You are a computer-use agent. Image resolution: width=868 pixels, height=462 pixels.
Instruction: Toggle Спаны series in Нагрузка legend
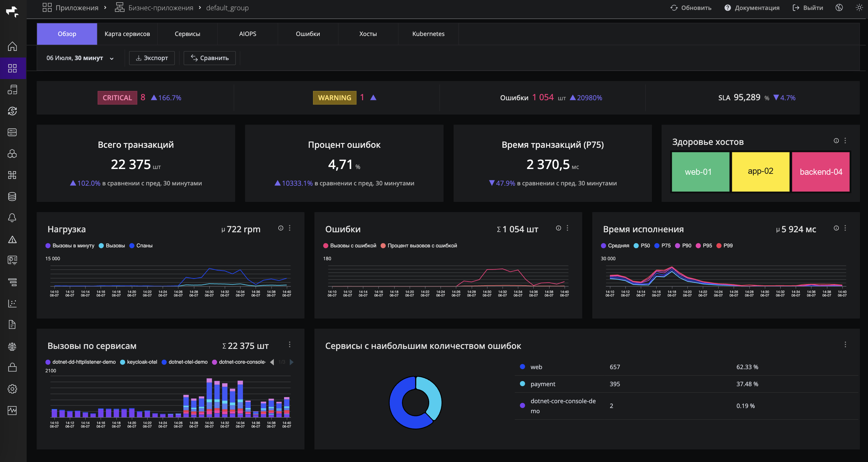pyautogui.click(x=141, y=245)
